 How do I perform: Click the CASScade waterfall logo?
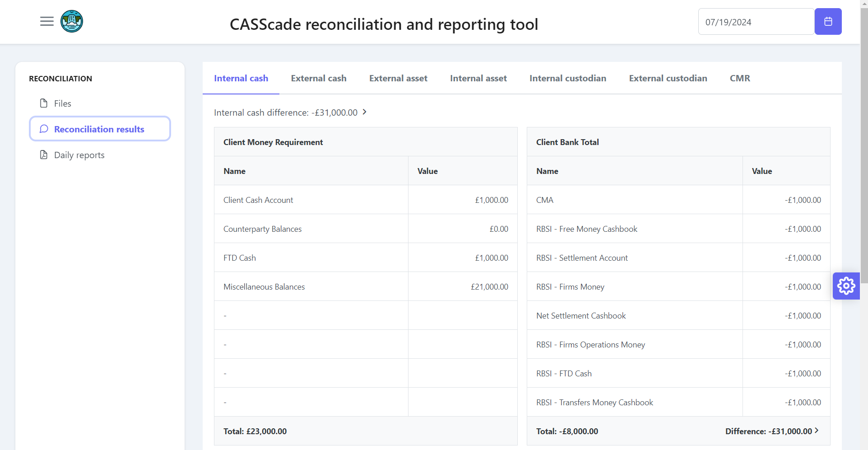pos(72,21)
